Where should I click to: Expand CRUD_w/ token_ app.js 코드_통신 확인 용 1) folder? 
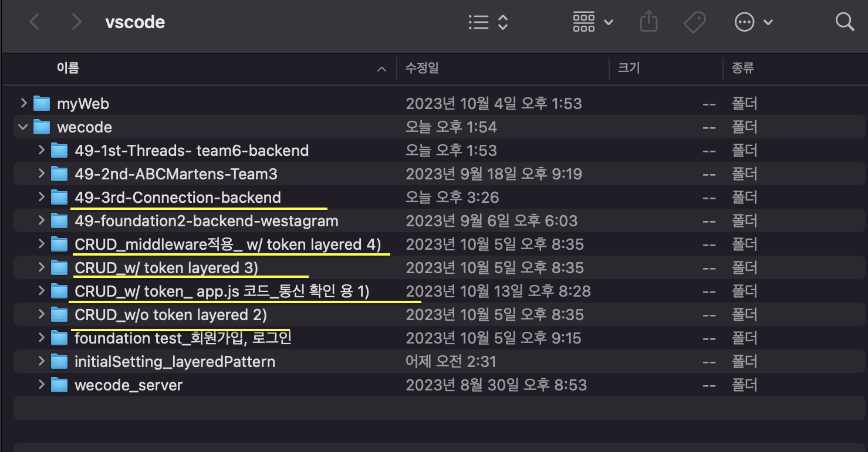tap(41, 291)
